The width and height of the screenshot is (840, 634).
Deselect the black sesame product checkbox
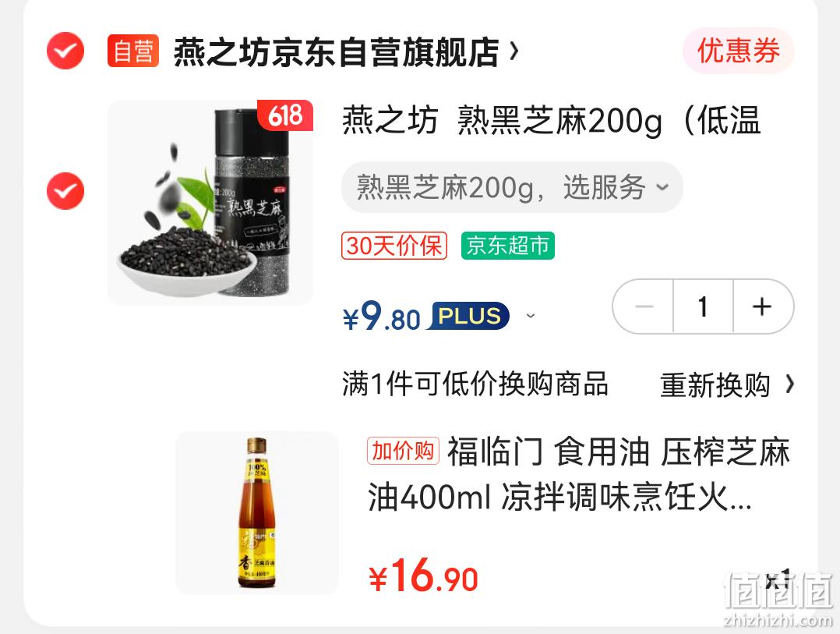[x=65, y=191]
